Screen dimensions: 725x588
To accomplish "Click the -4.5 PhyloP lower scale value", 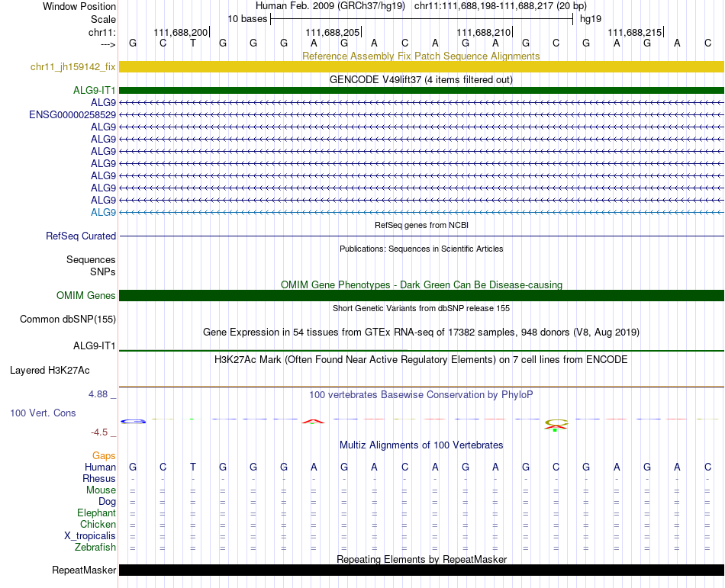I will pos(99,432).
